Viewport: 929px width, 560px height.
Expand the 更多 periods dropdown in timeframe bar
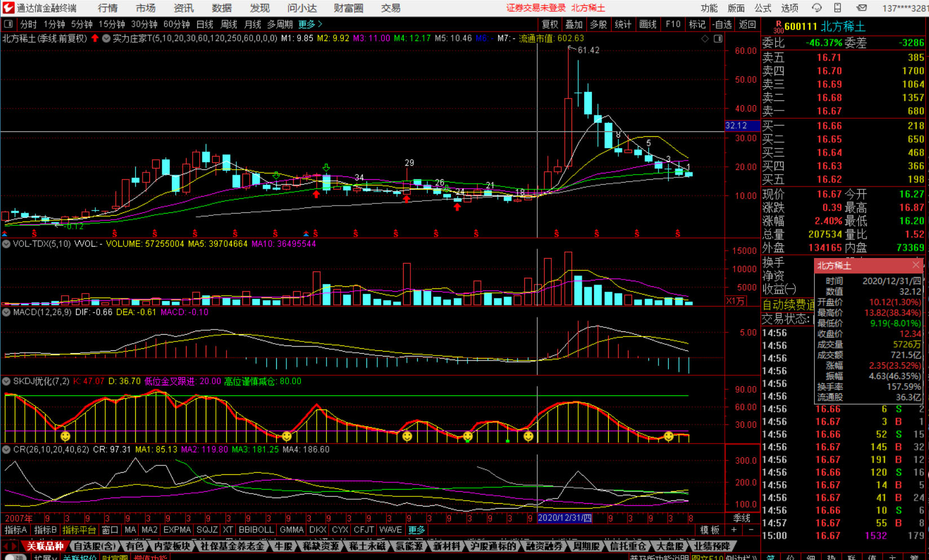coord(309,24)
